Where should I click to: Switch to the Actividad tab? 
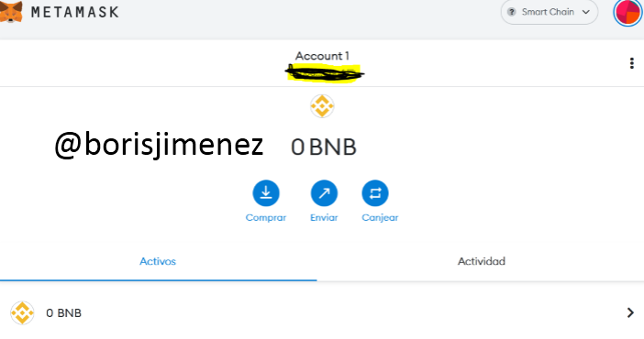click(482, 261)
